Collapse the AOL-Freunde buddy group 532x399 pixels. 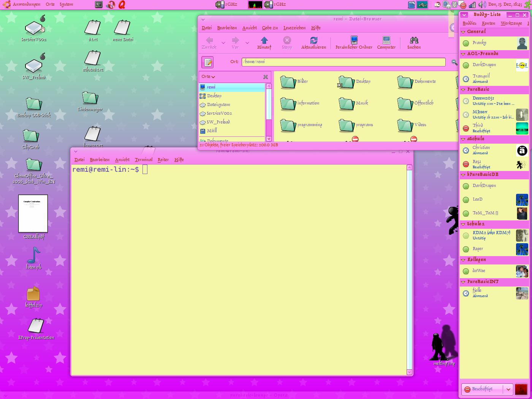[x=463, y=54]
